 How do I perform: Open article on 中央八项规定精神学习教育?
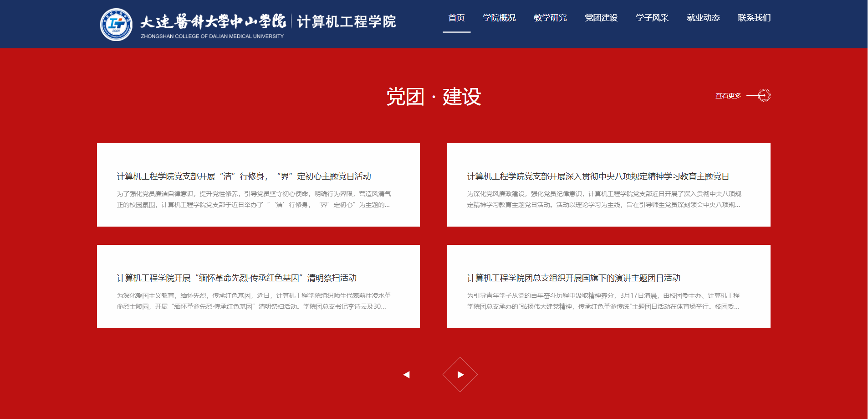[598, 176]
